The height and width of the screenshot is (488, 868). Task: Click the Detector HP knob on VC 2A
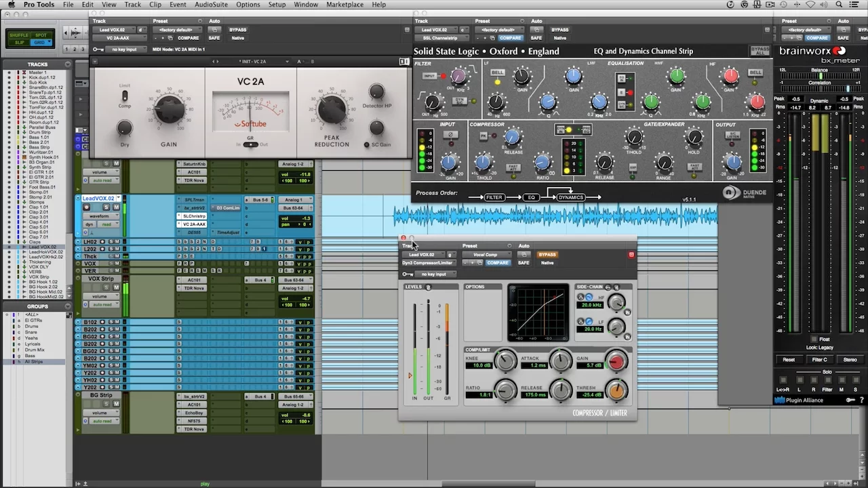[x=376, y=91]
